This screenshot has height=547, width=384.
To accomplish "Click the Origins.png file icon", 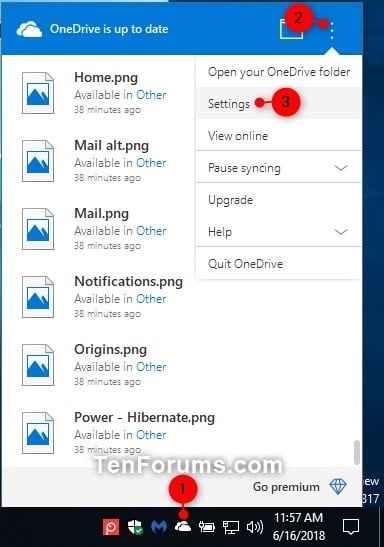I will pyautogui.click(x=38, y=365).
